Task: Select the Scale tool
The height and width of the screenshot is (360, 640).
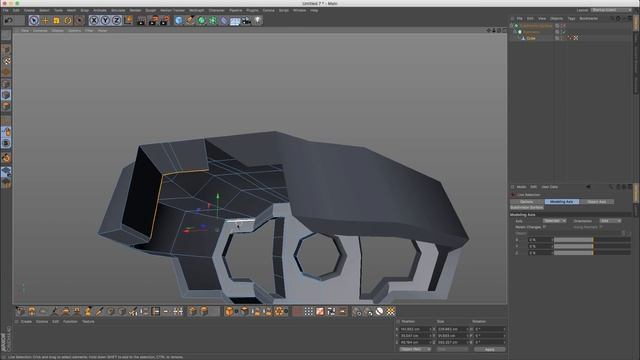Action: 56,20
